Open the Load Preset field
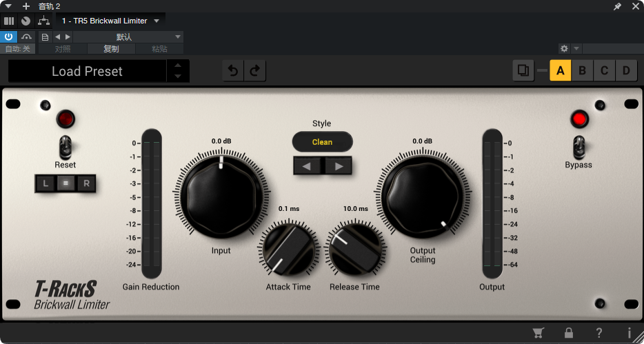Image resolution: width=644 pixels, height=344 pixels. (87, 71)
